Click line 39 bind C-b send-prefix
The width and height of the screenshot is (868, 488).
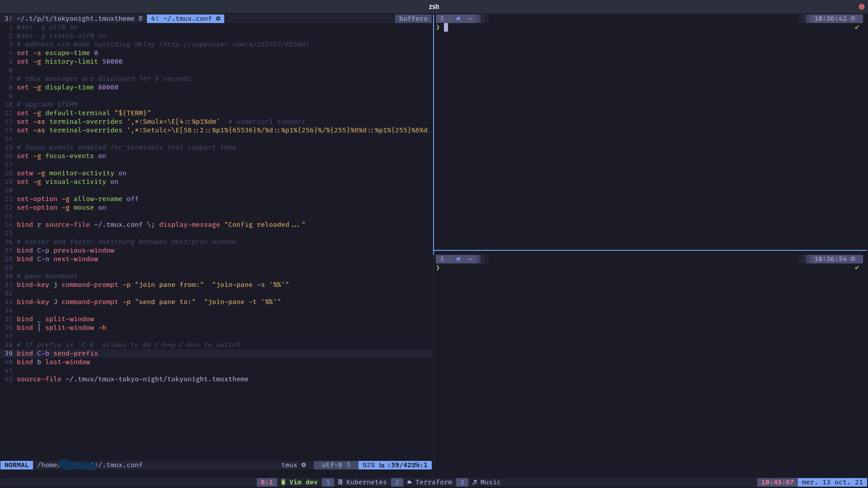(x=57, y=353)
